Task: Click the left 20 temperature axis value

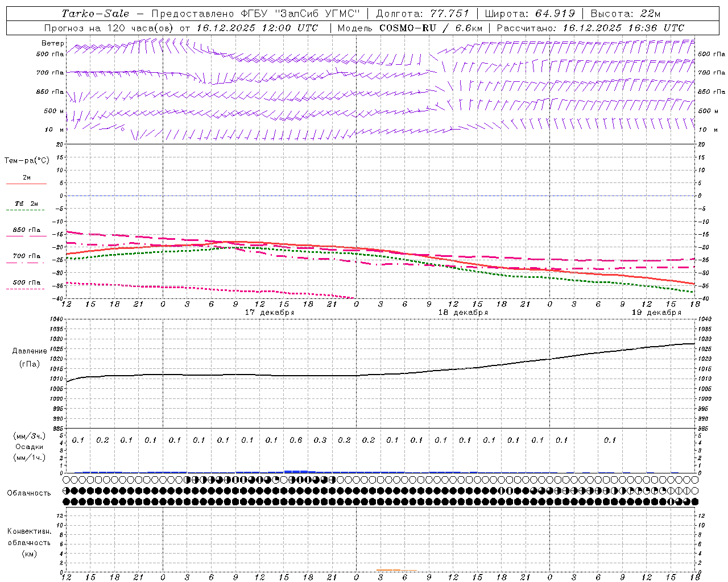Action: (59, 144)
